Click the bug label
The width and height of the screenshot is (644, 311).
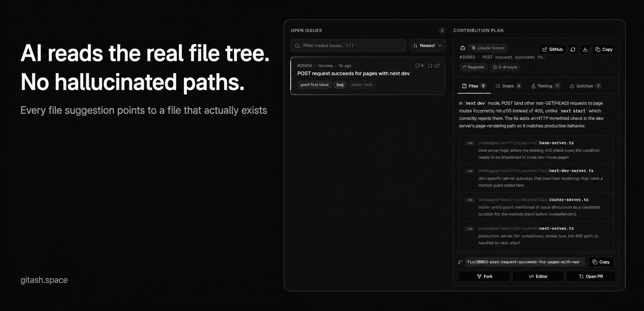(x=340, y=85)
